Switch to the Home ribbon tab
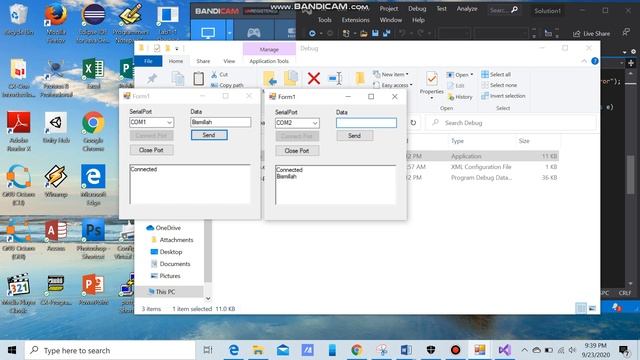 [x=176, y=61]
